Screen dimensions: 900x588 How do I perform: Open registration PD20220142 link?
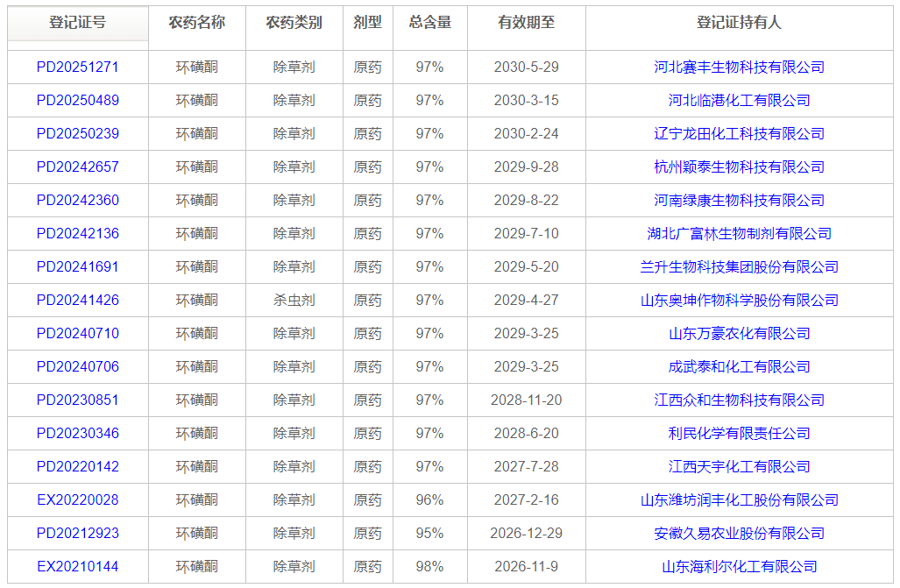pos(77,467)
